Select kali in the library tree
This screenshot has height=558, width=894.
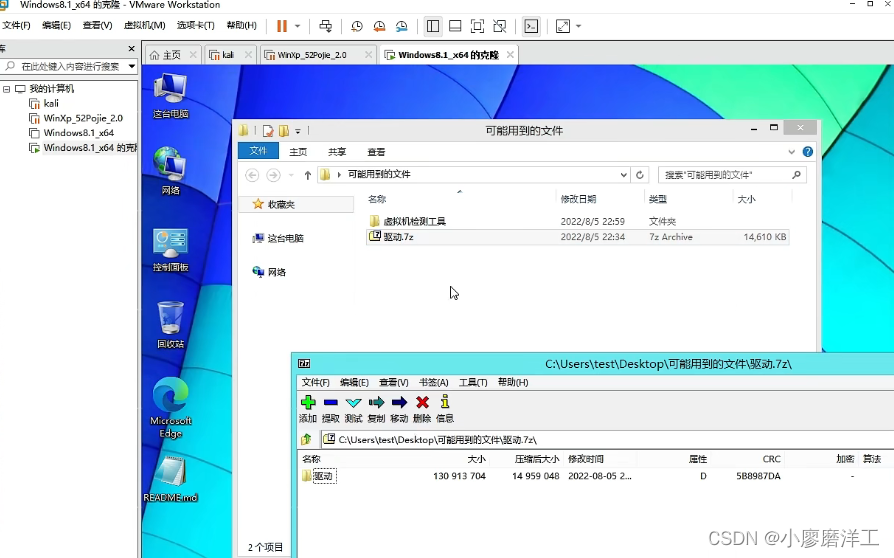tap(51, 104)
